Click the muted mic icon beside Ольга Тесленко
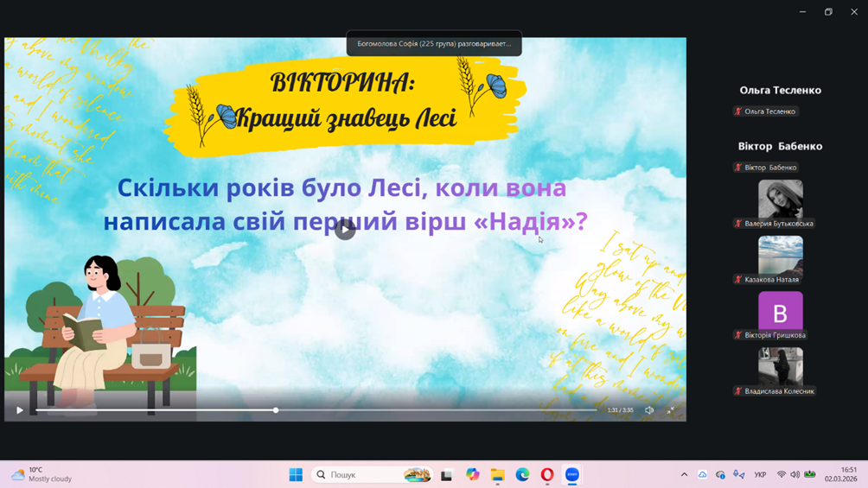Image resolution: width=868 pixels, height=488 pixels. pyautogui.click(x=738, y=111)
